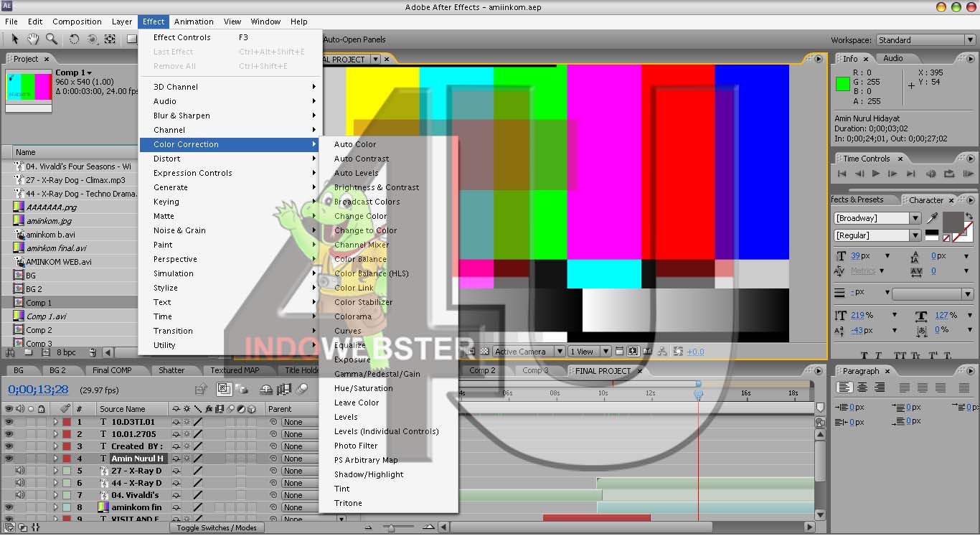Align paragraph text left
This screenshot has height=536, width=980.
(x=845, y=387)
